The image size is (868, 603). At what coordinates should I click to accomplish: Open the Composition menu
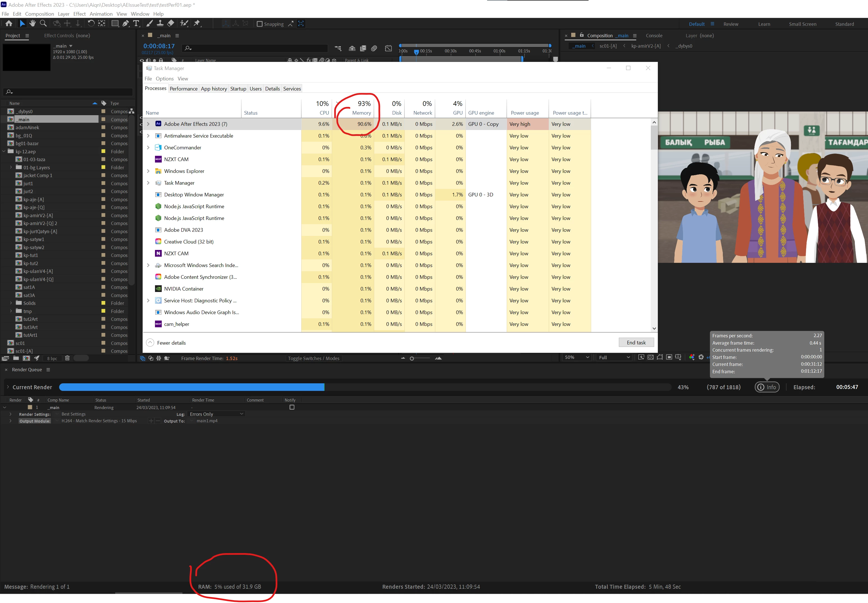(x=39, y=14)
